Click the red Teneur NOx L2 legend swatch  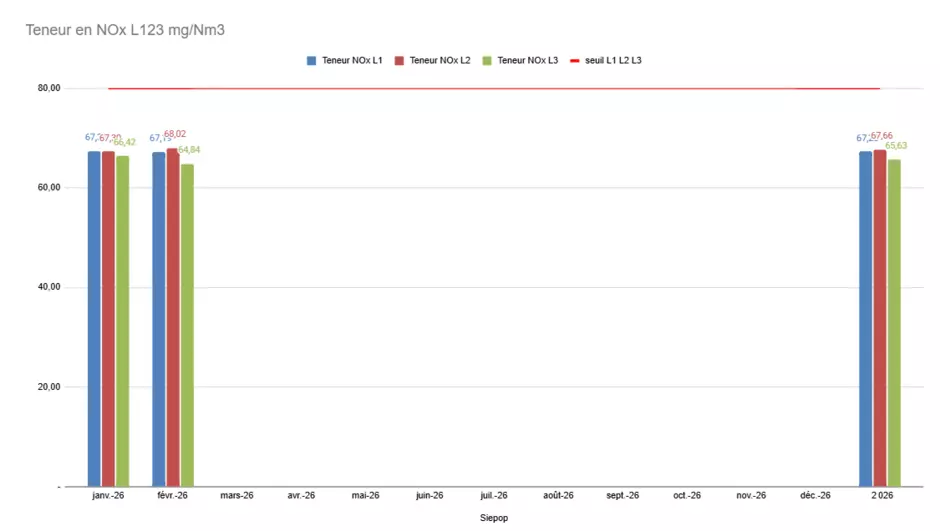click(x=400, y=61)
